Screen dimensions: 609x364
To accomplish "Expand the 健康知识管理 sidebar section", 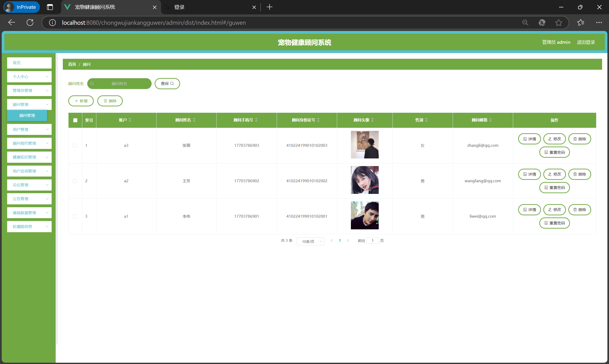I will [x=29, y=157].
